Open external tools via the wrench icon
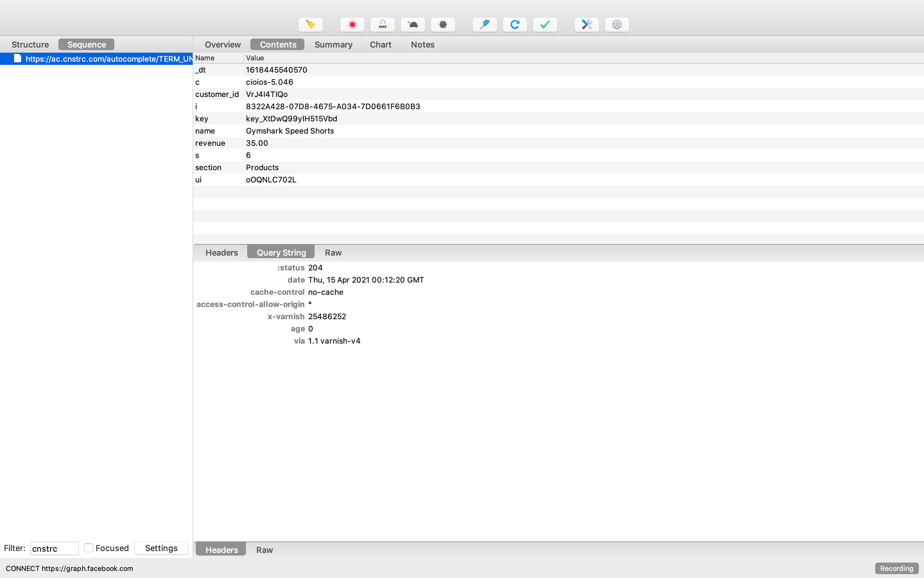The height and width of the screenshot is (578, 924). pyautogui.click(x=586, y=24)
